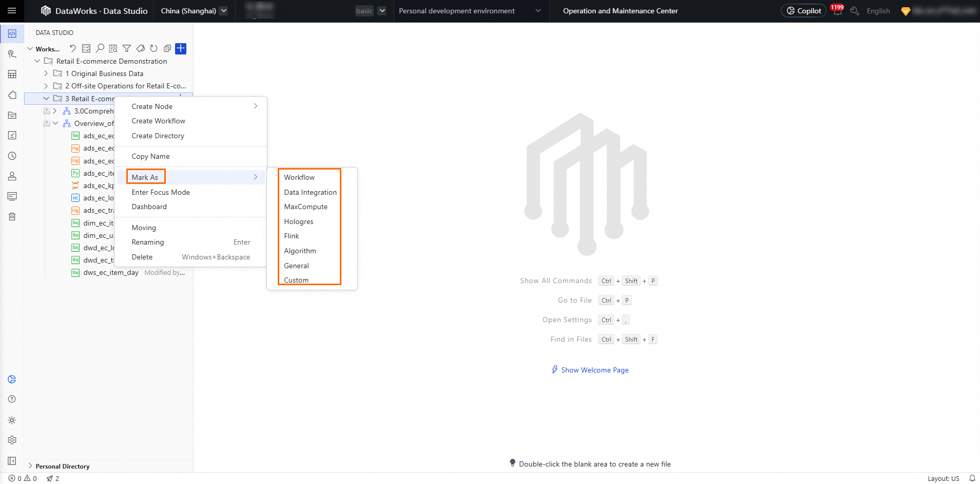Screen dimensions: 980x484
Task: Click the filter funnel in workspace toolbar
Action: pyautogui.click(x=127, y=49)
